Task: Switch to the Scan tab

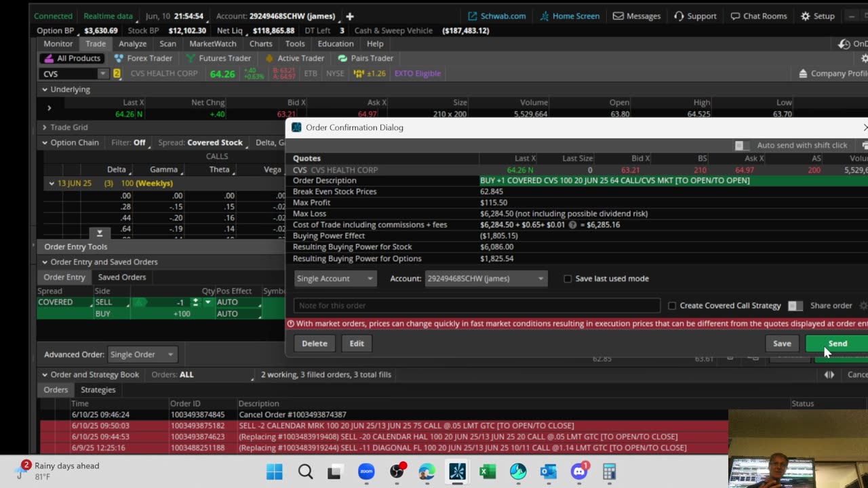Action: point(167,44)
